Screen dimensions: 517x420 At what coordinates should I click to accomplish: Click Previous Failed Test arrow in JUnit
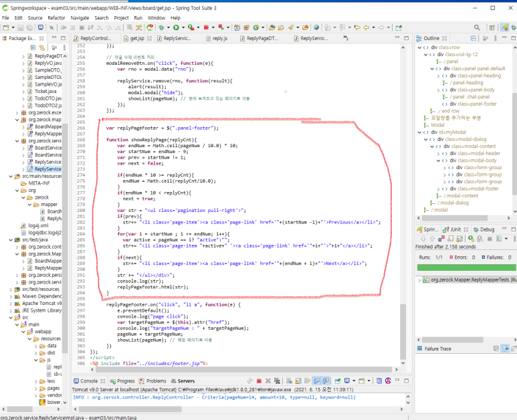click(432, 238)
